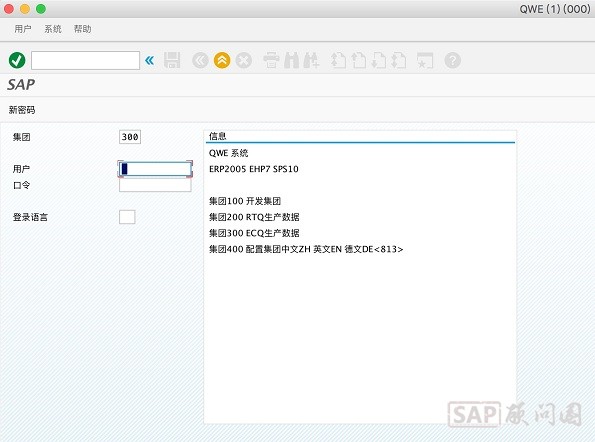Open the 系统 menu

point(53,29)
